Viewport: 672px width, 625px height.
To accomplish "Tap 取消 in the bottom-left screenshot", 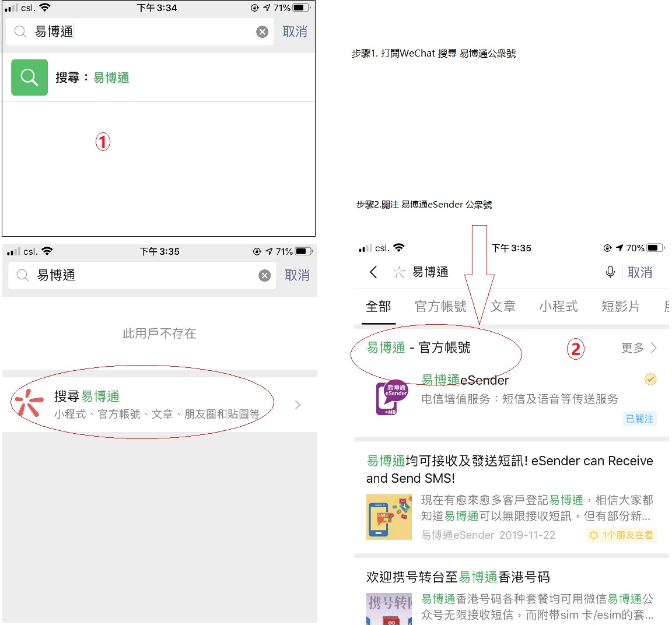I will (297, 275).
